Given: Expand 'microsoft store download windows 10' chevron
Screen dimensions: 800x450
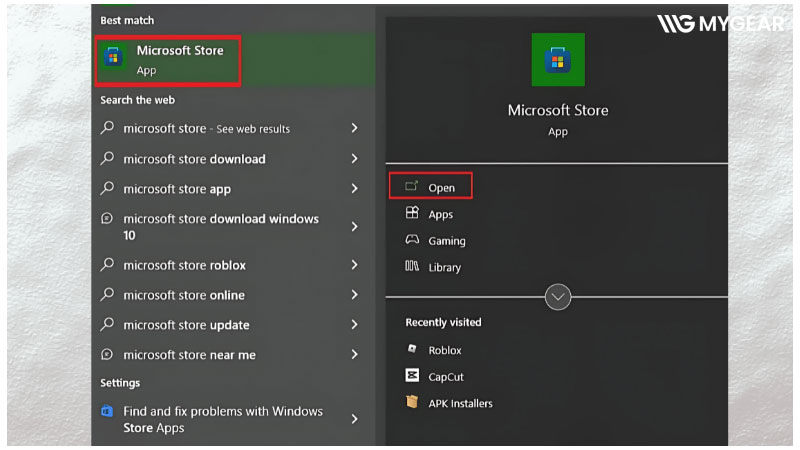Looking at the screenshot, I should pyautogui.click(x=355, y=227).
